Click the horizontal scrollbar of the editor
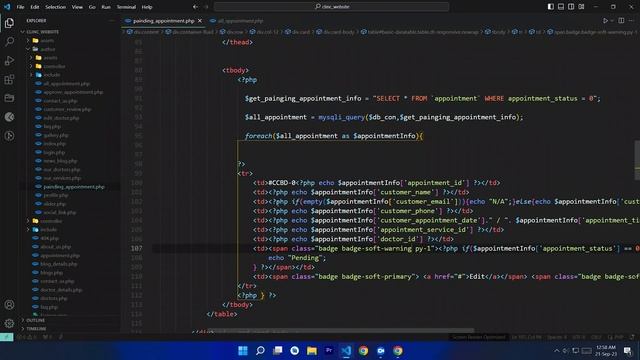This screenshot has height=360, width=640. pos(341,330)
